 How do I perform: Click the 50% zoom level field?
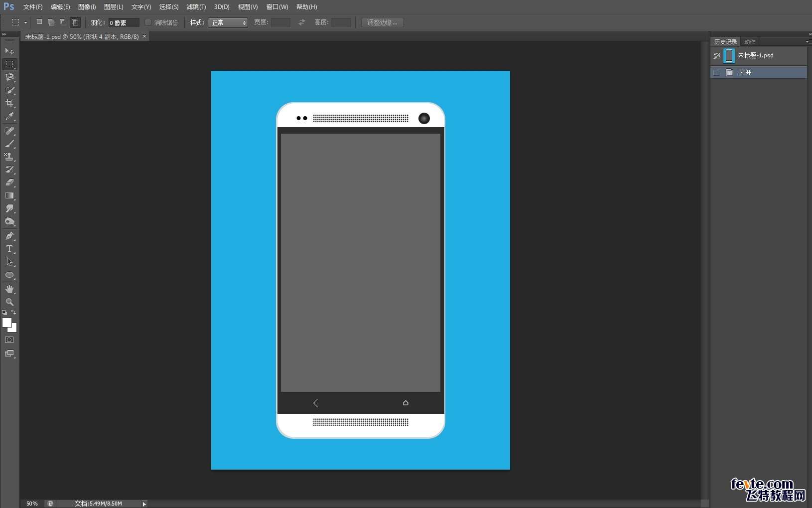point(32,504)
